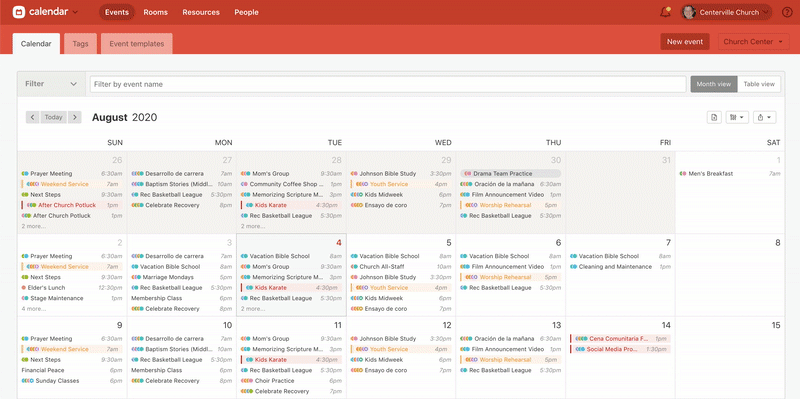Switch to Table view
This screenshot has height=399, width=800.
pos(759,84)
